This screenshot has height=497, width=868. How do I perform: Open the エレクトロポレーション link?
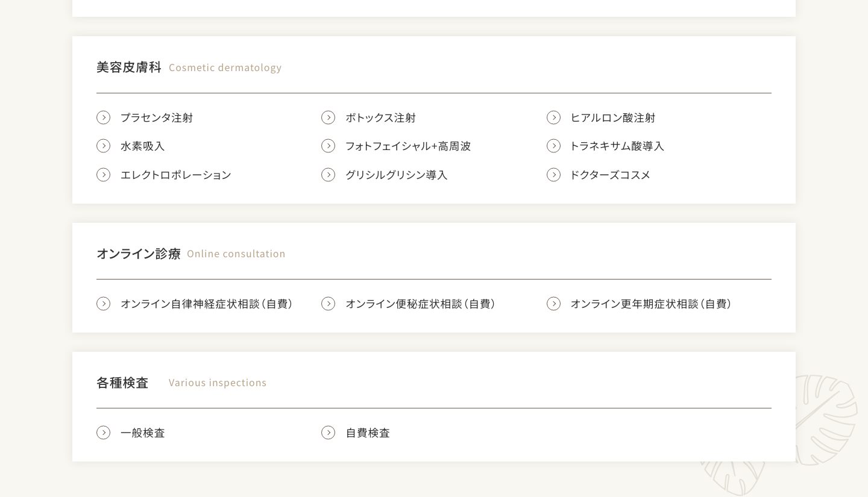click(x=176, y=175)
